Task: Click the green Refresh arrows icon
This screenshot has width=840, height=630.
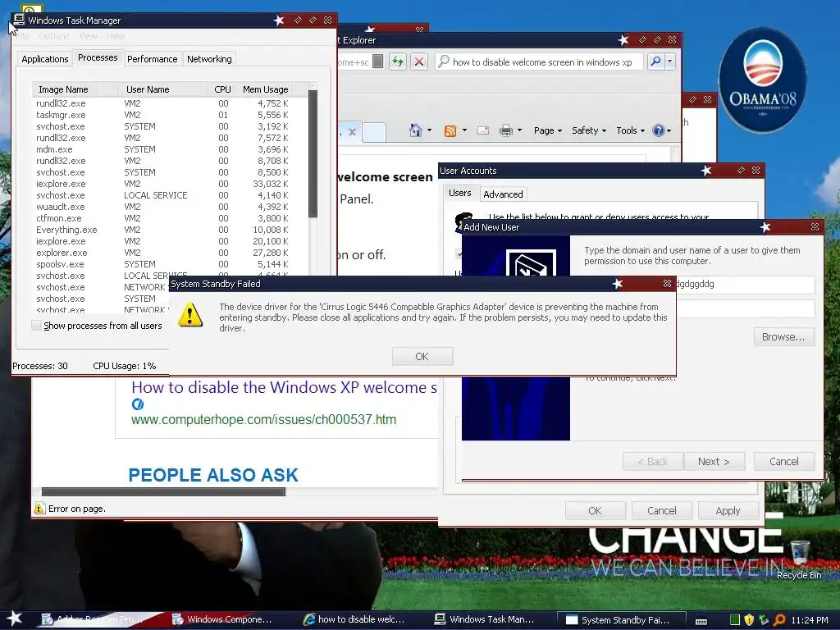Action: coord(398,62)
